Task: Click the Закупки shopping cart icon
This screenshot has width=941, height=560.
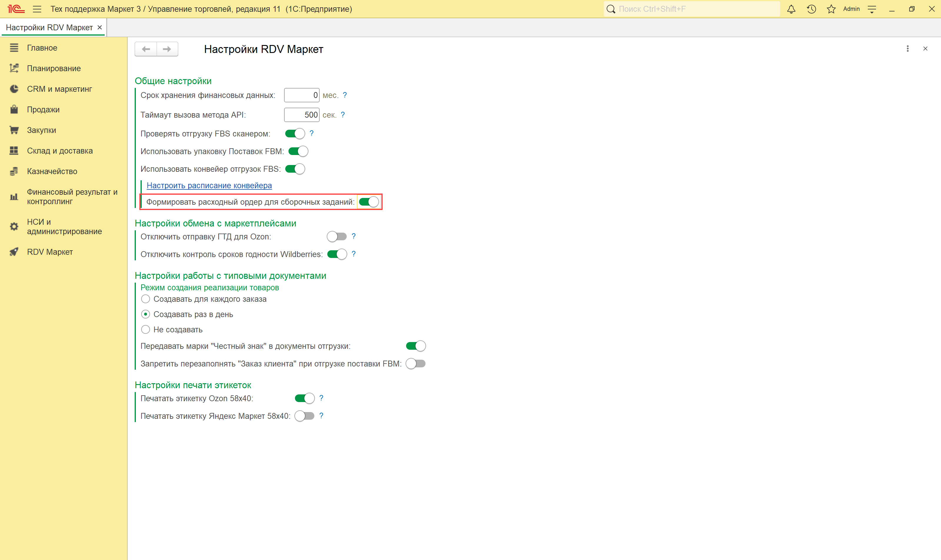Action: point(14,130)
